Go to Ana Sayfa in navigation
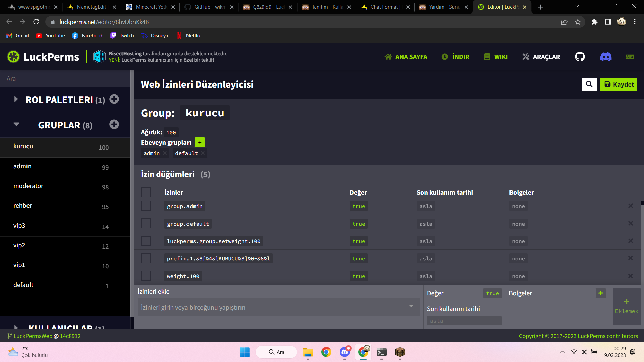 406,57
